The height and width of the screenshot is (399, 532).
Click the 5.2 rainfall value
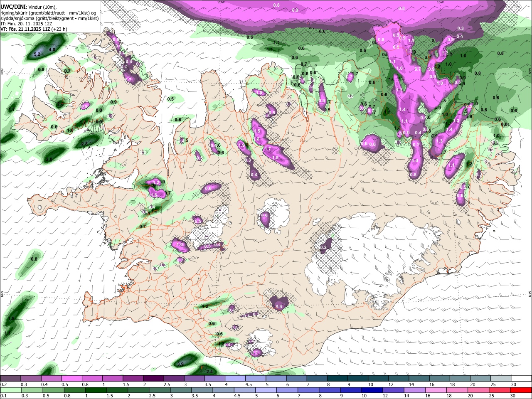[37, 54]
